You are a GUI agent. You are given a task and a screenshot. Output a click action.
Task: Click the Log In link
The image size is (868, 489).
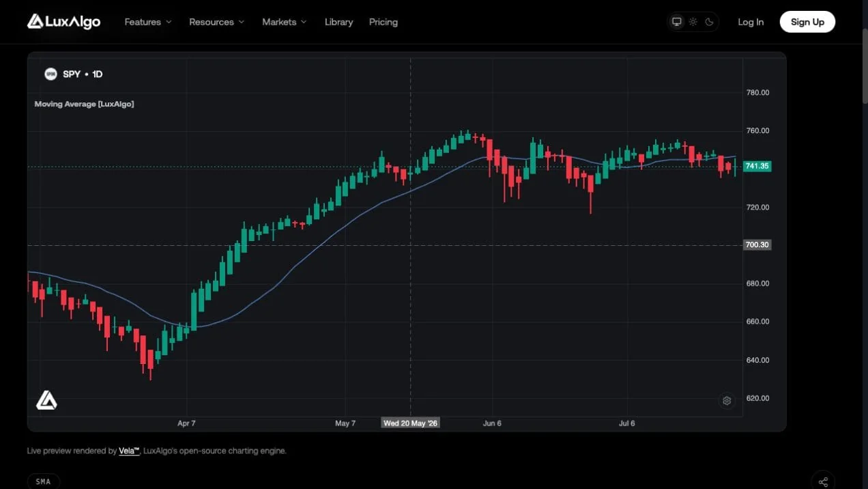(x=751, y=22)
